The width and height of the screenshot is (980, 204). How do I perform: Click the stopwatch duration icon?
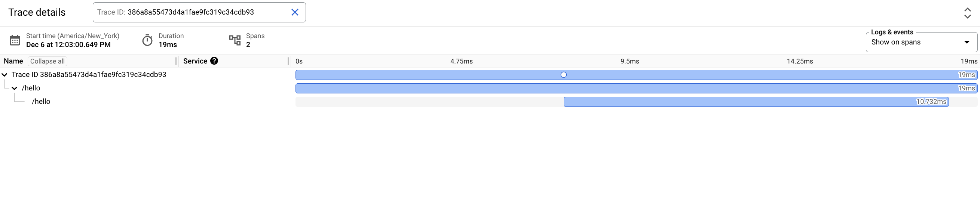click(147, 40)
